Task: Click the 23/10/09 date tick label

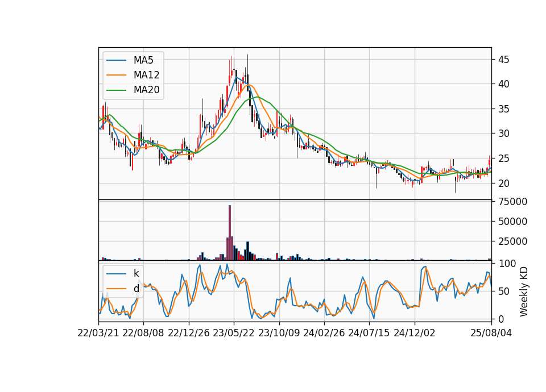Action: pos(279,333)
